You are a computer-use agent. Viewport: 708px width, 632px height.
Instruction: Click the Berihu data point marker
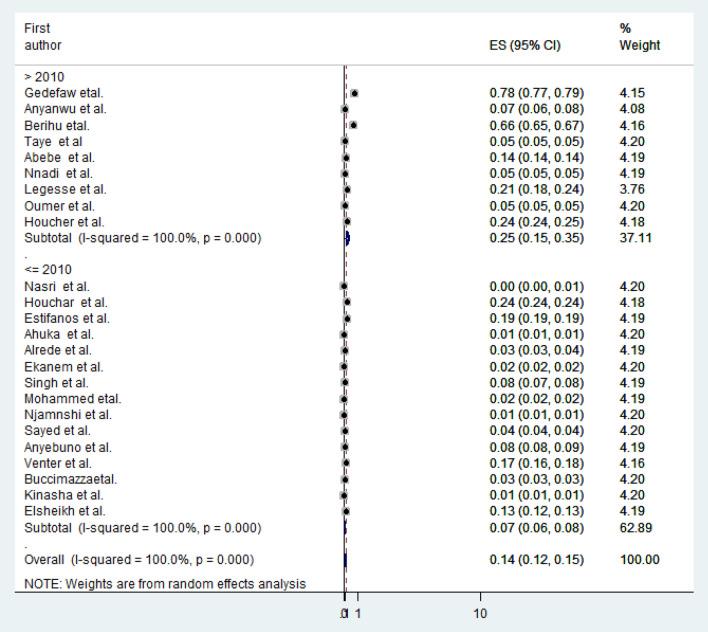(x=353, y=125)
